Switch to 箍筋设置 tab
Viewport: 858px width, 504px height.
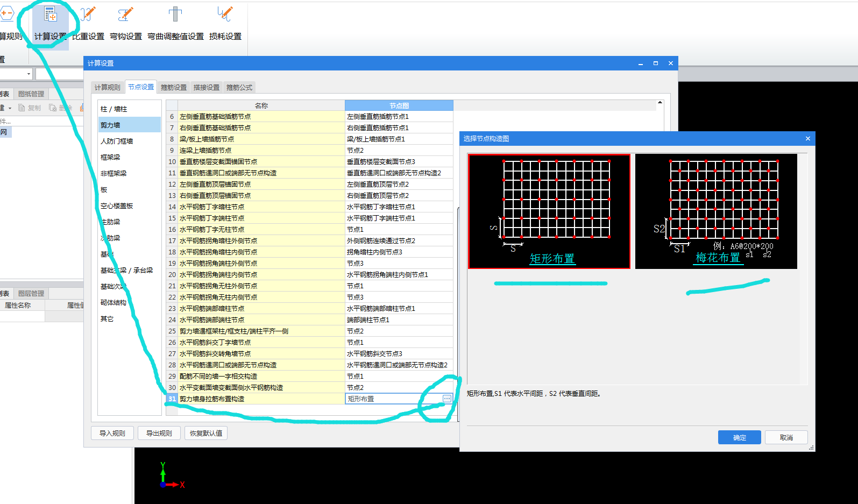pyautogui.click(x=174, y=87)
